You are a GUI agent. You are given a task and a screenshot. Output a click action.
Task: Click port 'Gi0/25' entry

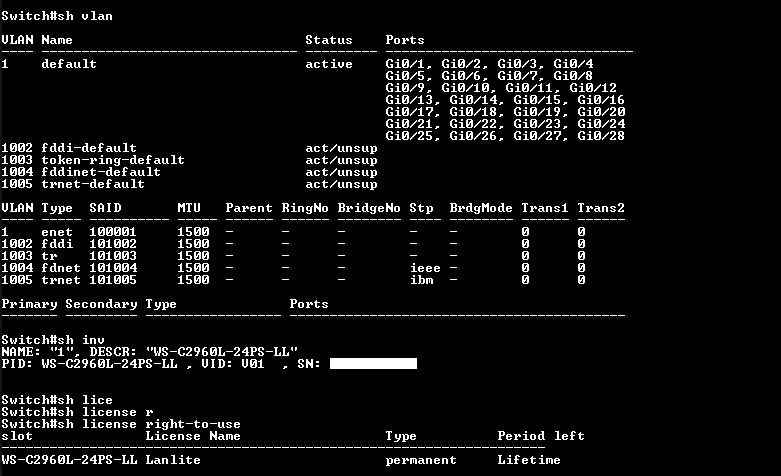409,135
